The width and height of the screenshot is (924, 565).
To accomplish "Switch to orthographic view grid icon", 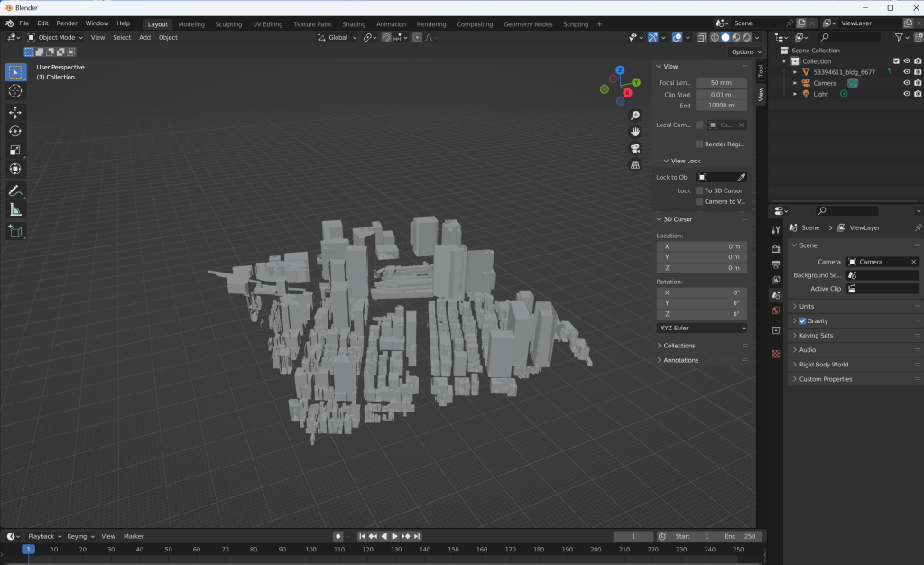I will 635,164.
